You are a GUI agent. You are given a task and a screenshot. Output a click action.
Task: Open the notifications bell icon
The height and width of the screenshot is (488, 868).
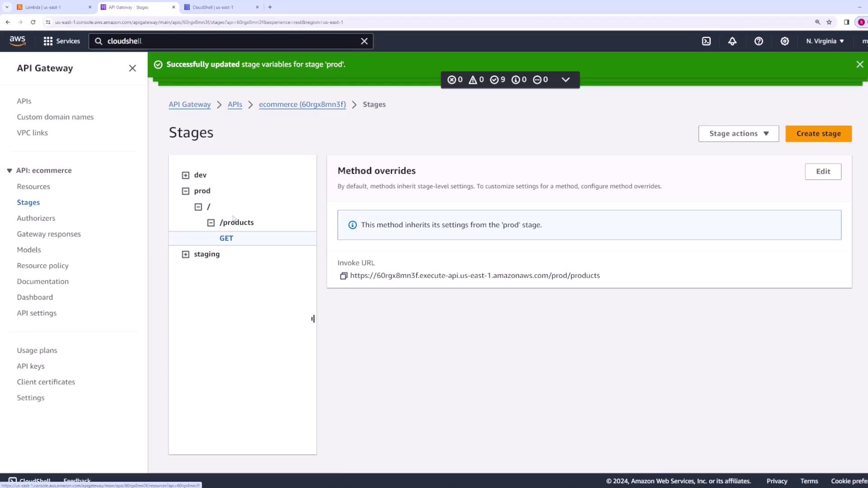(732, 41)
